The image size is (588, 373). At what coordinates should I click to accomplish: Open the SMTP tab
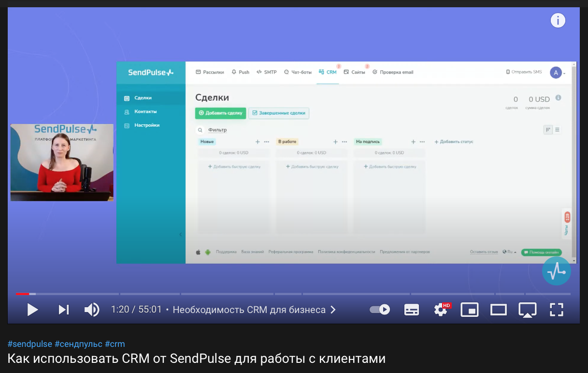pos(267,72)
